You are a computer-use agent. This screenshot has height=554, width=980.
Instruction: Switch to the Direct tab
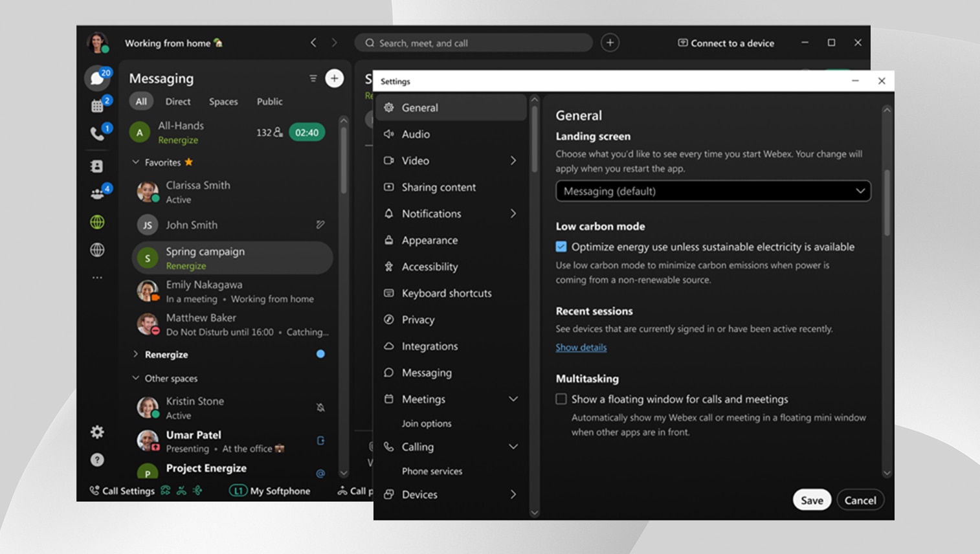[x=178, y=102]
